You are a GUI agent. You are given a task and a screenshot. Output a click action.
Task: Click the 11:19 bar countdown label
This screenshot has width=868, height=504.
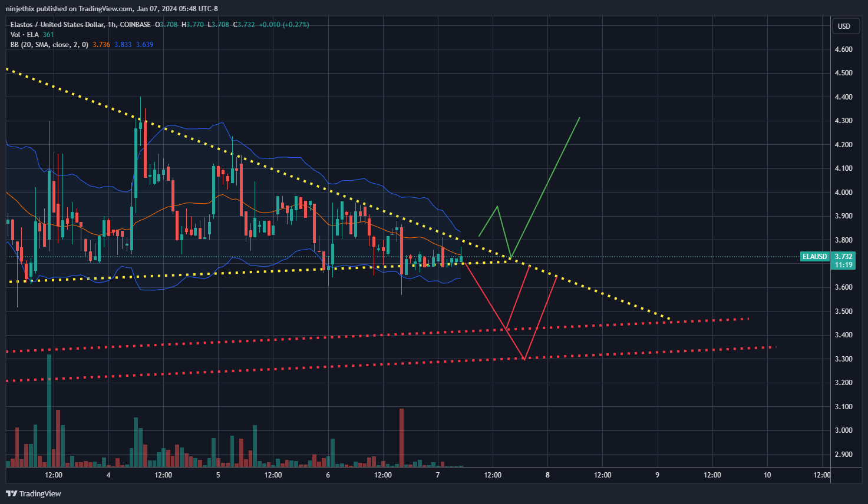844,265
